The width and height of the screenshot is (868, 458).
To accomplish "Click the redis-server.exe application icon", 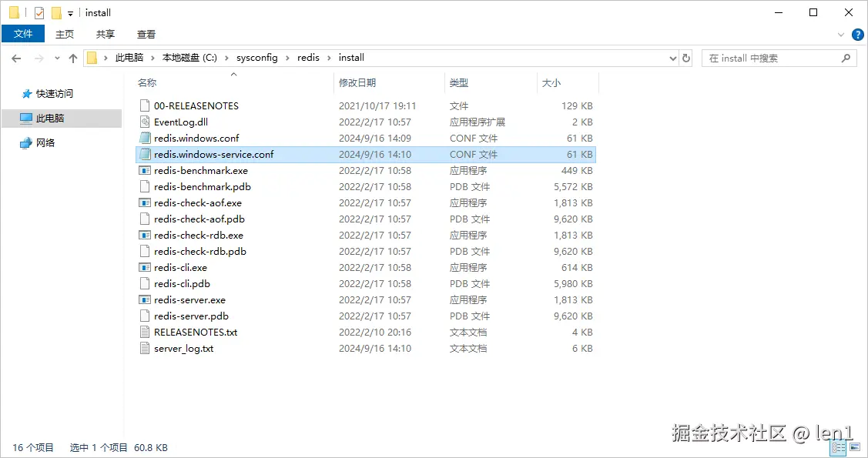I will (x=145, y=299).
